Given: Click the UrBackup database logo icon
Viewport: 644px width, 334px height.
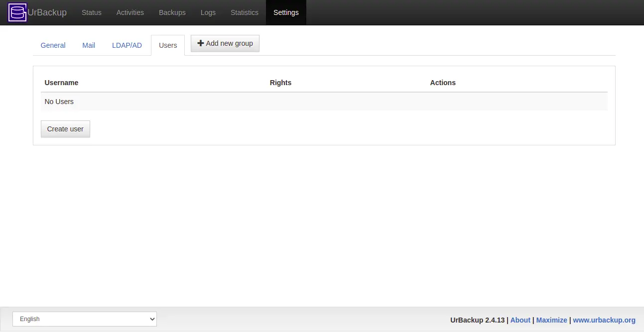Looking at the screenshot, I should pyautogui.click(x=17, y=12).
